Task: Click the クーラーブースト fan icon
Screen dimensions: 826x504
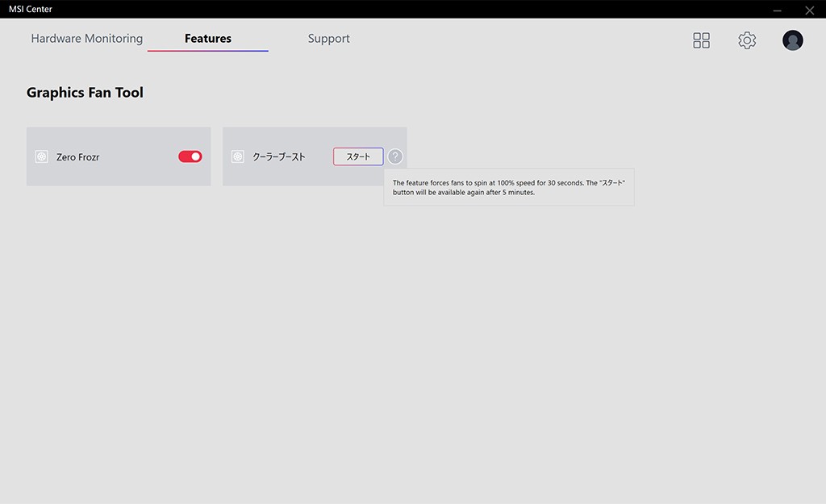Action: tap(238, 156)
